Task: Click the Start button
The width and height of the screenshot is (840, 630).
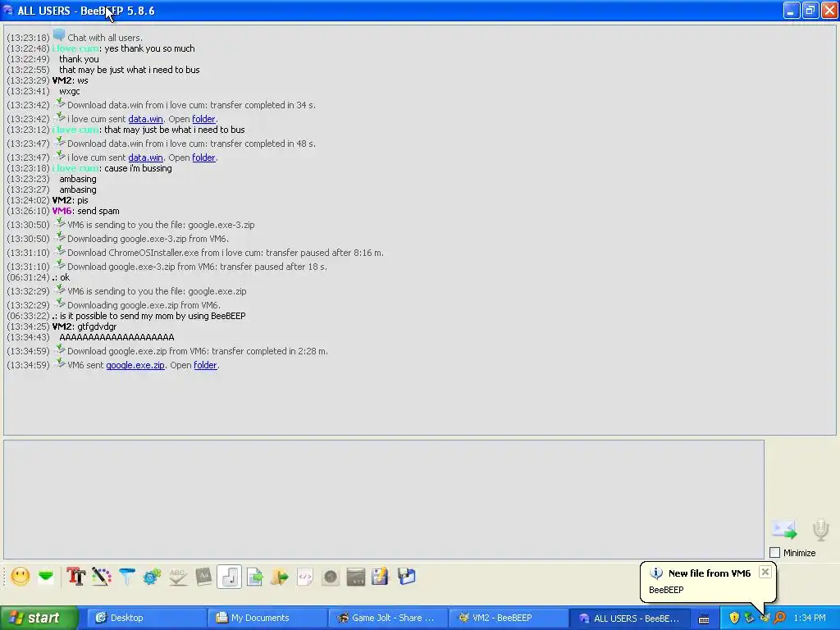Action: pyautogui.click(x=39, y=618)
